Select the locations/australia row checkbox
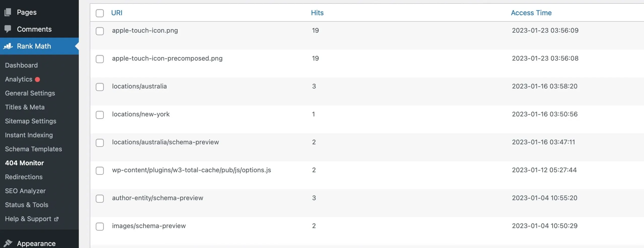This screenshot has width=644, height=248. [x=100, y=87]
